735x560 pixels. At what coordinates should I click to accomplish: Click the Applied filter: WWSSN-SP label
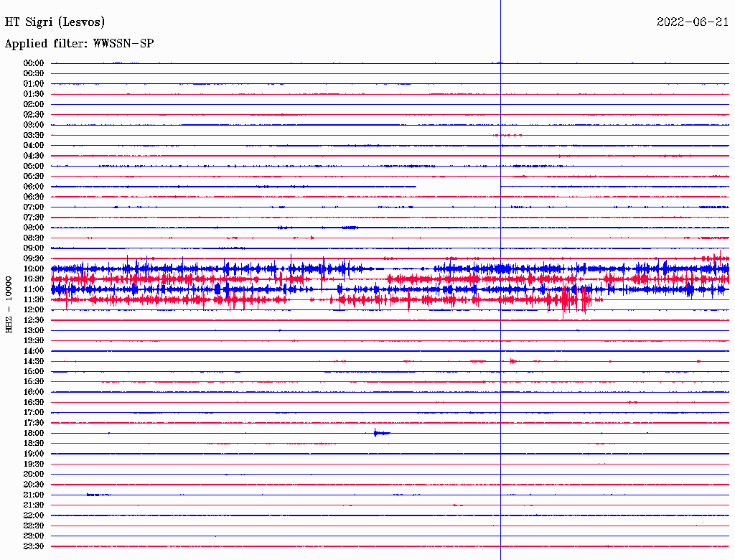[x=79, y=44]
